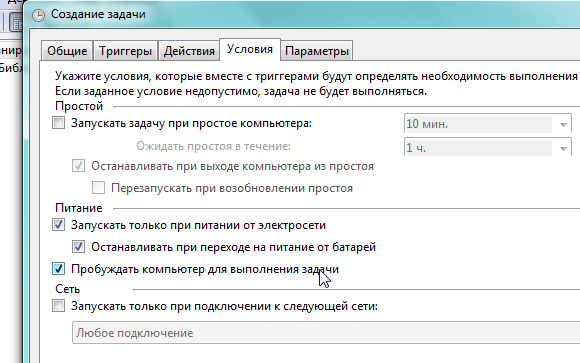Click the clock icon in the Создание задачи title bar

coord(38,15)
